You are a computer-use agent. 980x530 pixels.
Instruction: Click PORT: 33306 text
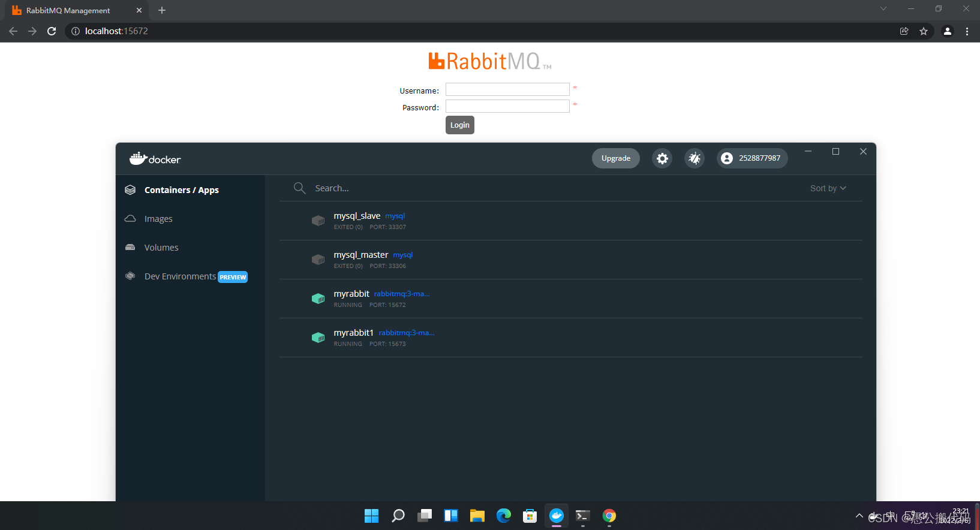coord(388,266)
